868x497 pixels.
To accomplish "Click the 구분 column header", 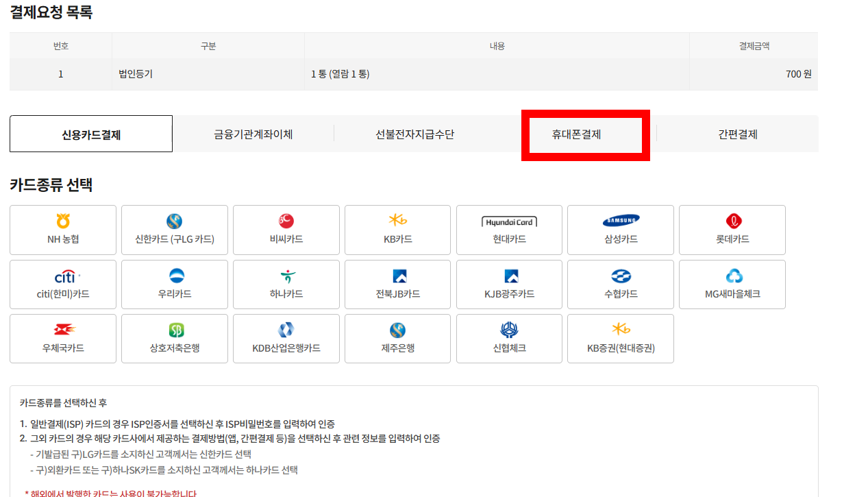I will pyautogui.click(x=208, y=46).
